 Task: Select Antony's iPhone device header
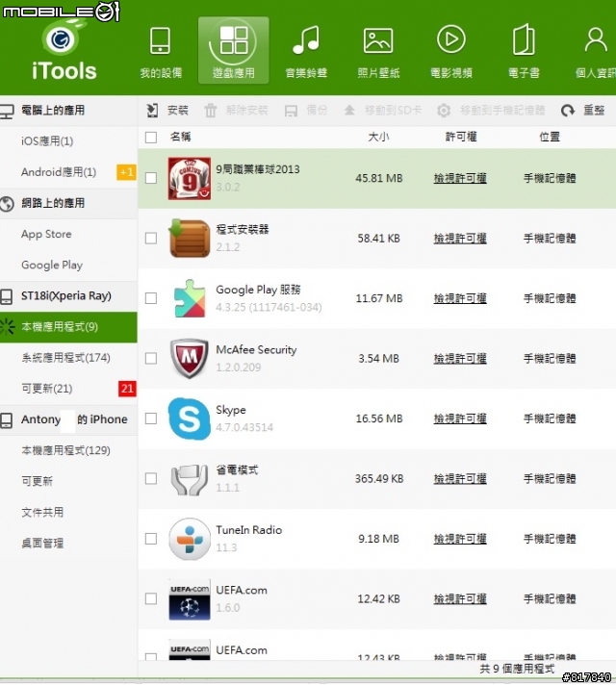[68, 419]
